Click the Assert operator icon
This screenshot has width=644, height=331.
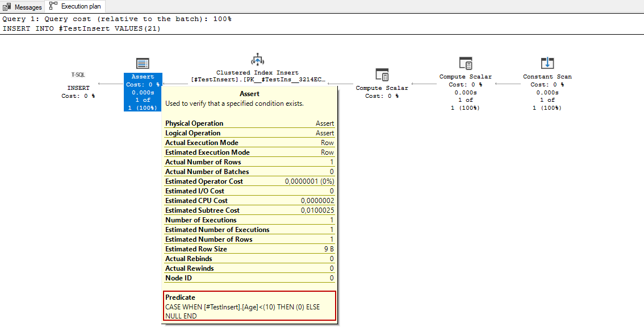coord(143,64)
